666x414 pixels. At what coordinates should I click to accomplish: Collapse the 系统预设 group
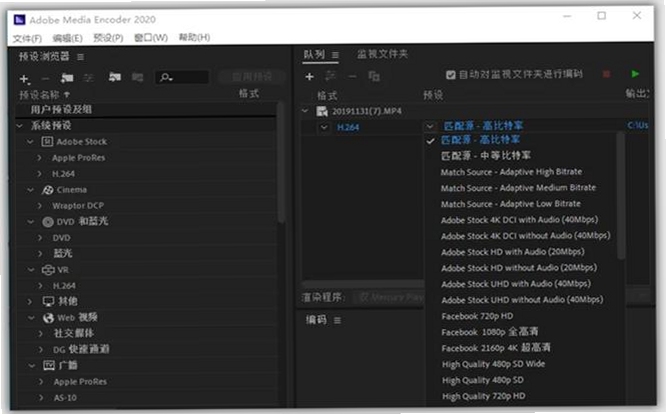(20, 126)
